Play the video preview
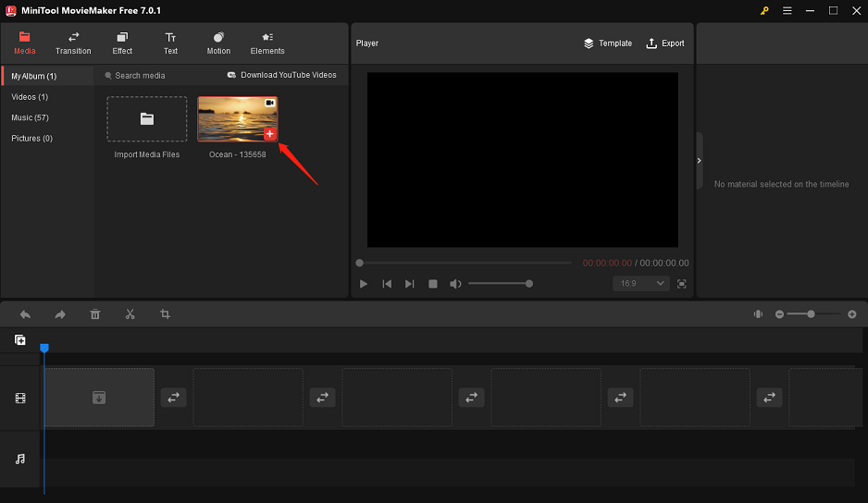This screenshot has height=503, width=868. pos(363,284)
